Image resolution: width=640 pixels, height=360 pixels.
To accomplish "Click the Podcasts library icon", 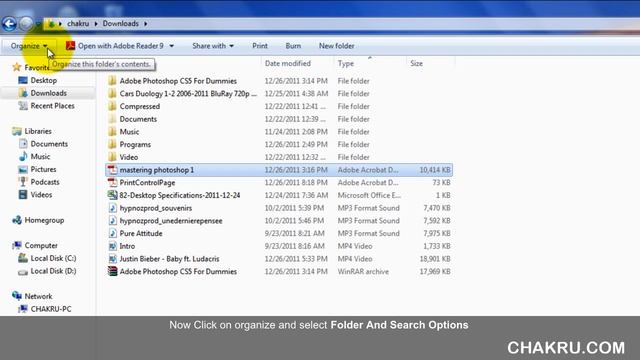I will tap(23, 182).
